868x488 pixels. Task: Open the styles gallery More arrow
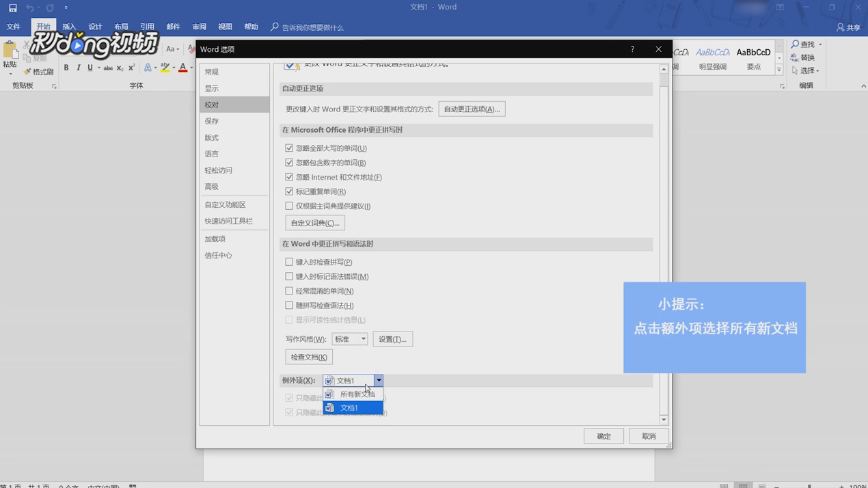click(779, 70)
